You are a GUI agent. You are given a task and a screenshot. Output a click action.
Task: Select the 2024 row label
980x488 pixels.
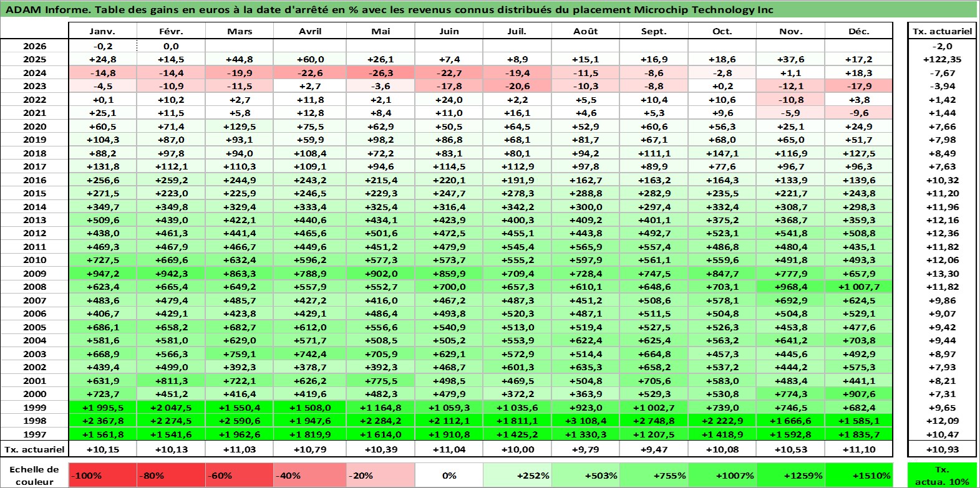point(34,73)
